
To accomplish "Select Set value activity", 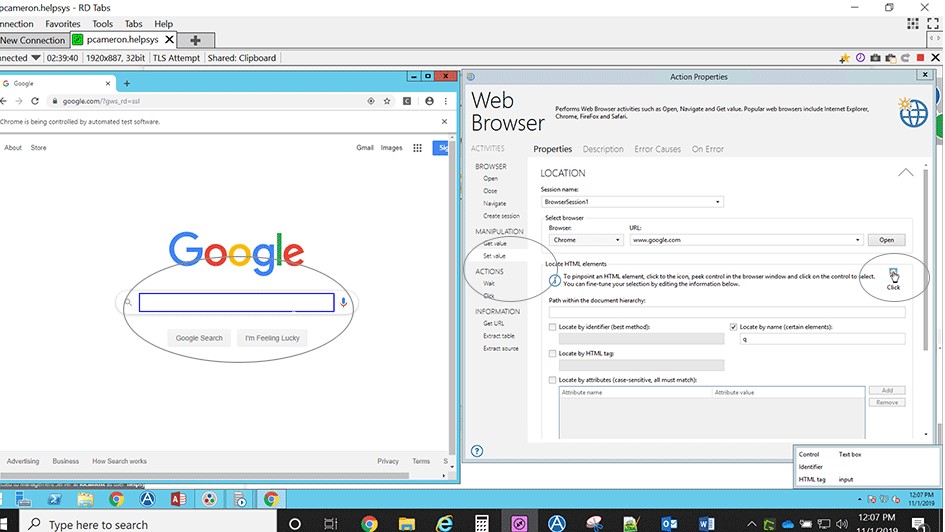I will tap(494, 256).
